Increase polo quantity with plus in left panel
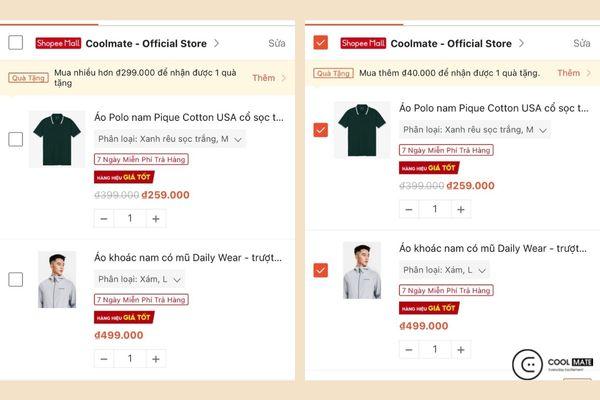This screenshot has width=600, height=400. [156, 218]
